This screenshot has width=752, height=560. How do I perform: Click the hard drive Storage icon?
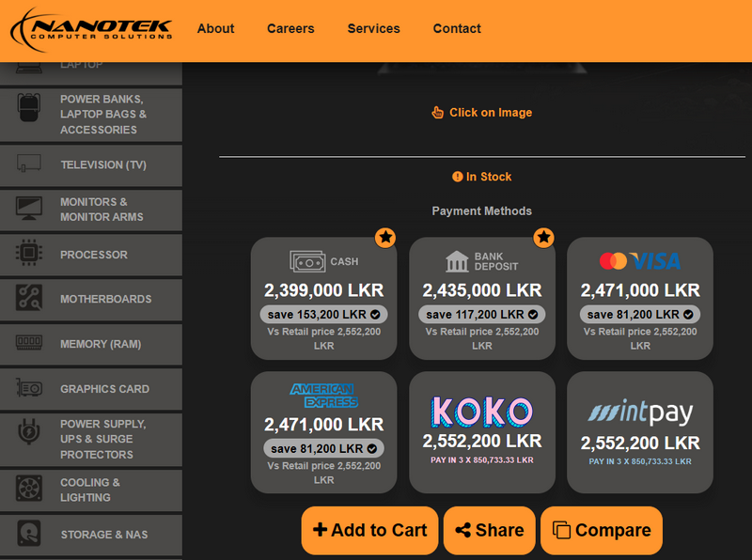click(x=29, y=533)
